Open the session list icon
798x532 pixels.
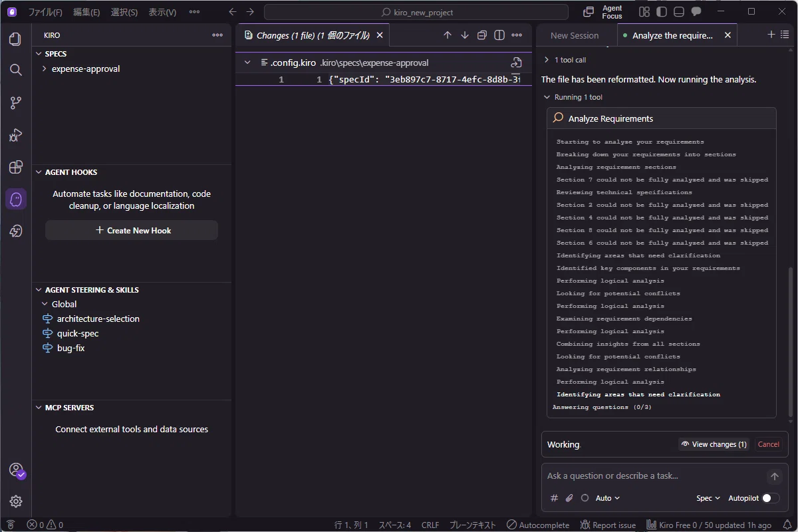pos(785,35)
